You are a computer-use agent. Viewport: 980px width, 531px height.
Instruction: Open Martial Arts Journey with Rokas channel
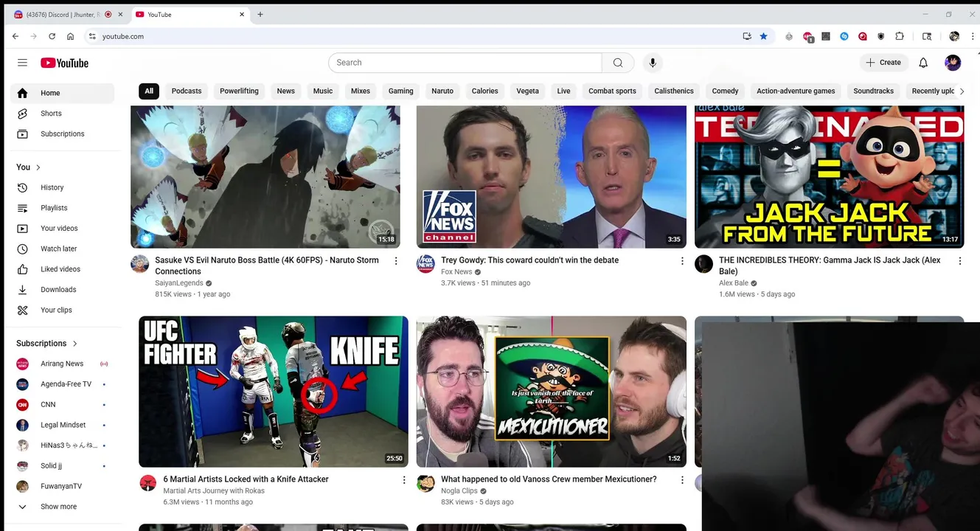pos(214,491)
